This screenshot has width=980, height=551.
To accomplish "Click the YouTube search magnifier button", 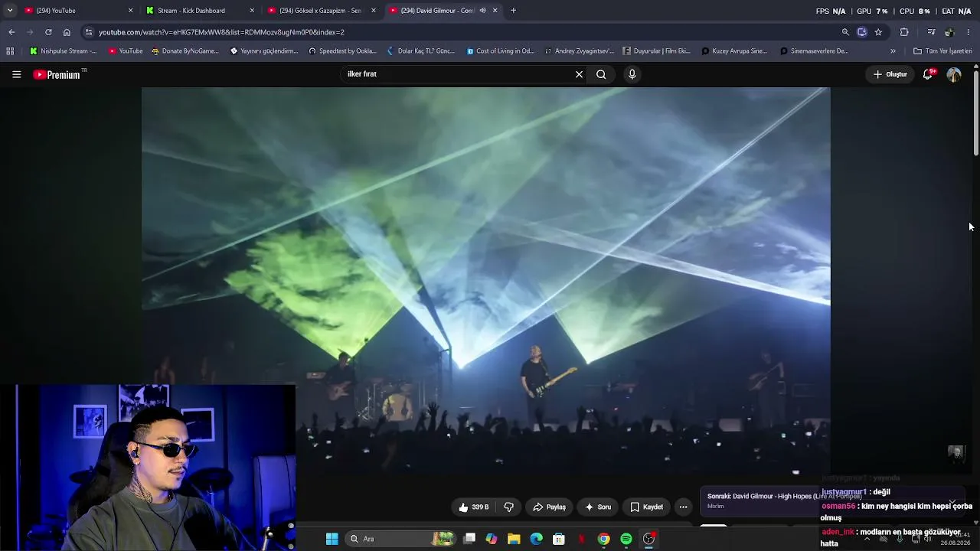I will point(601,74).
